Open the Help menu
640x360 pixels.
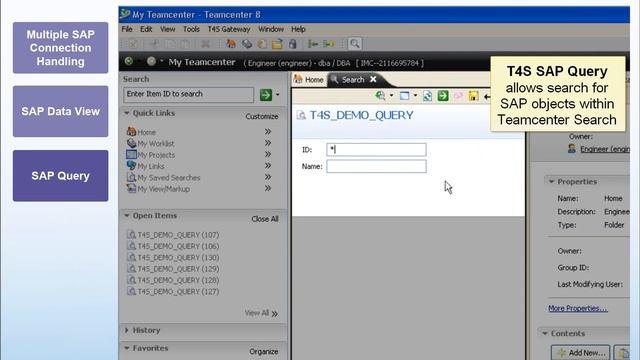pyautogui.click(x=298, y=29)
